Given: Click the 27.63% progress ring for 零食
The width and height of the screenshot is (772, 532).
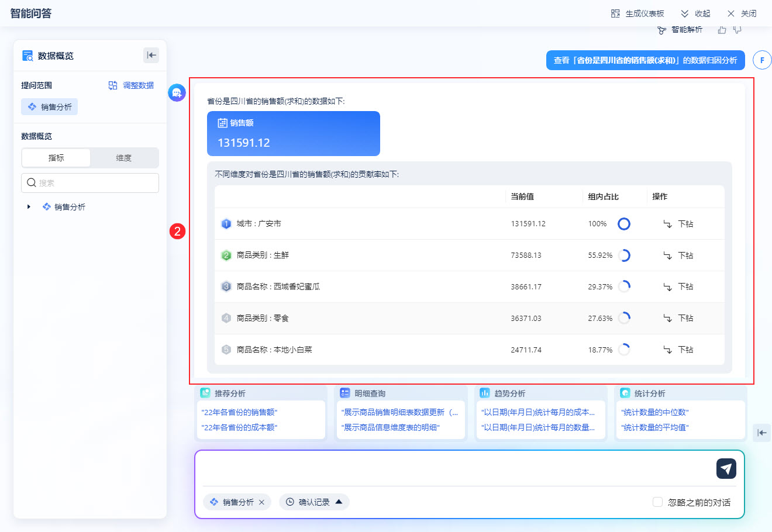Looking at the screenshot, I should [624, 319].
